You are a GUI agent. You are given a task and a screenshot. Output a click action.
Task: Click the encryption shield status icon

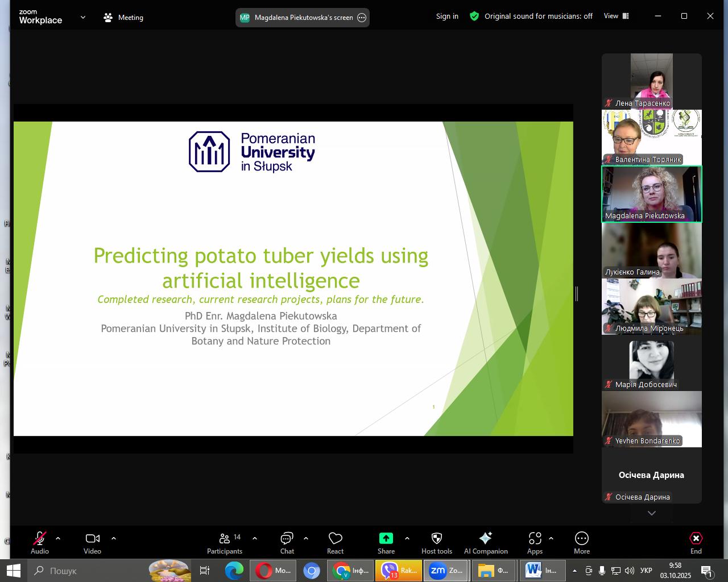[474, 16]
